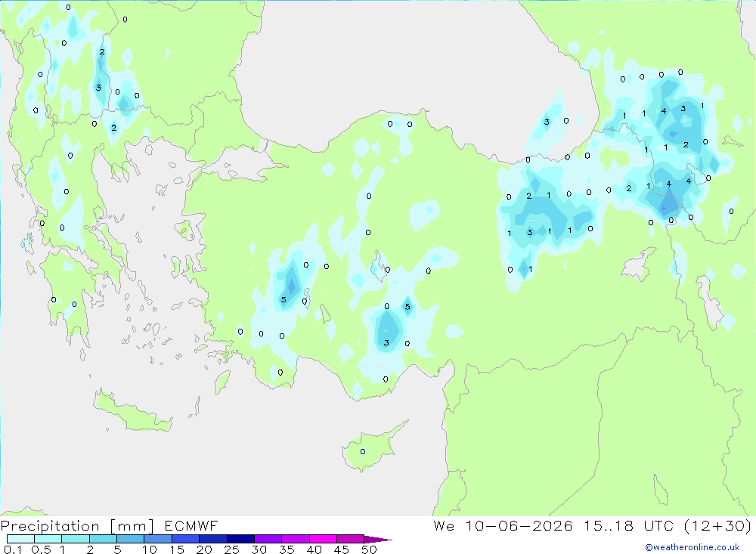The image size is (756, 554).
Task: Pick the 45–50 mm legend color box
Action: coord(351,539)
